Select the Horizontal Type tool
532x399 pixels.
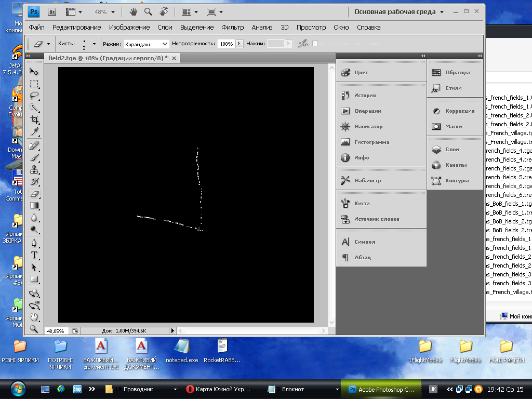[34, 255]
